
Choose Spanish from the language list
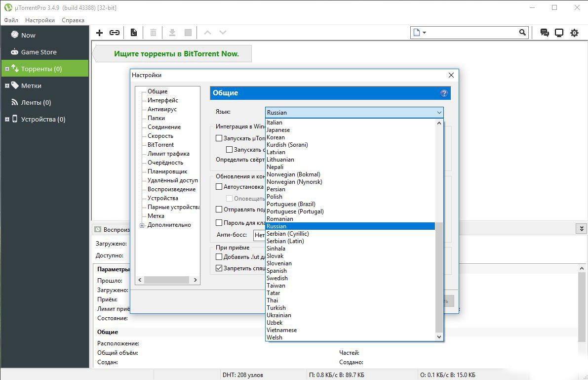click(x=350, y=271)
